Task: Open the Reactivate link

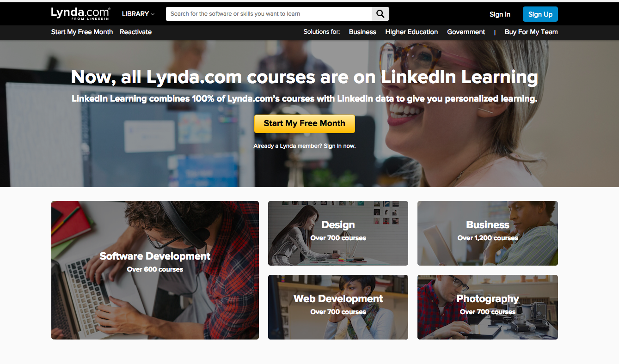Action: [135, 32]
